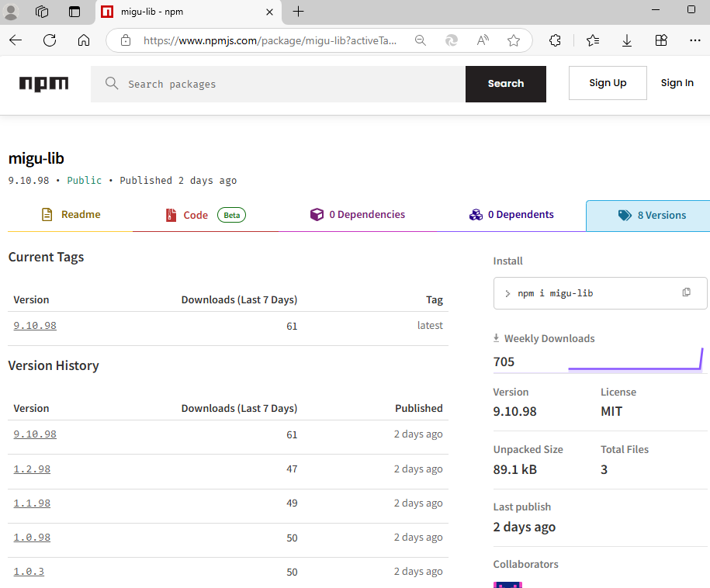Click the 89.1 kB unpacked size value
The height and width of the screenshot is (588, 710).
tap(514, 469)
